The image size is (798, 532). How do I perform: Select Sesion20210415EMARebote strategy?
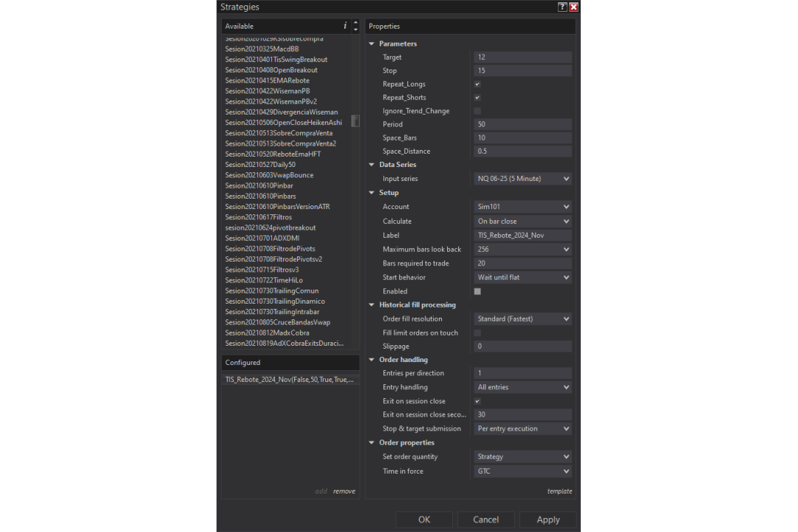pyautogui.click(x=267, y=81)
